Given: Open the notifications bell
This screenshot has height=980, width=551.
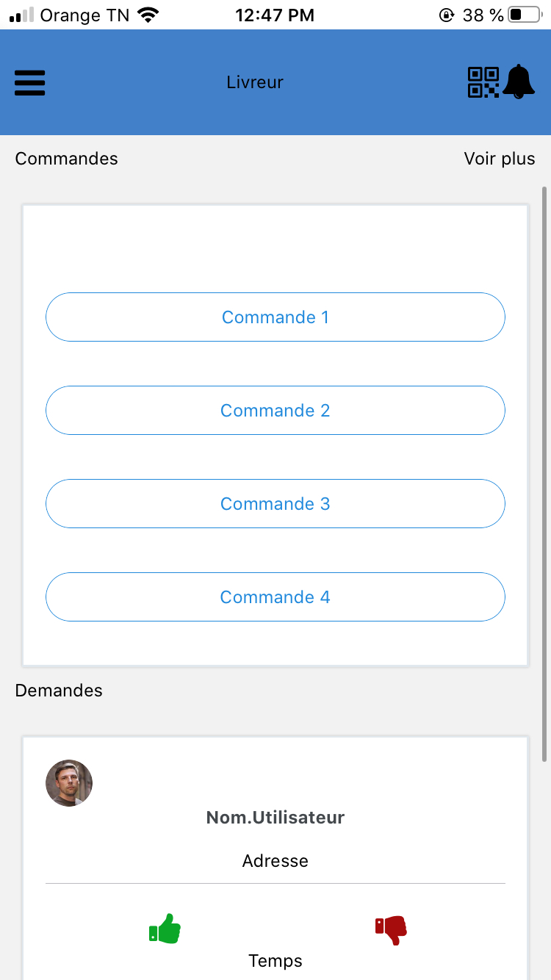Looking at the screenshot, I should [520, 82].
